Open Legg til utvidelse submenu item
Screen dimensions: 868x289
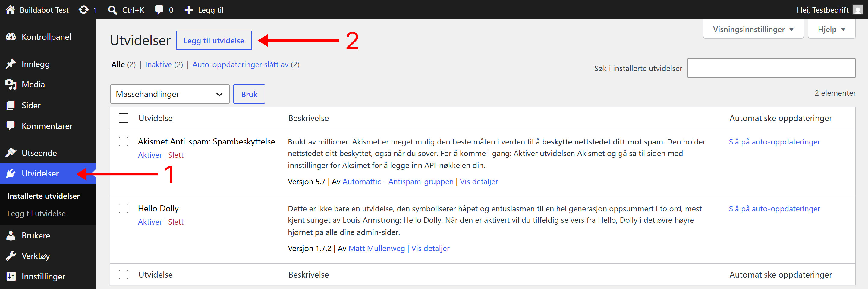(x=36, y=213)
